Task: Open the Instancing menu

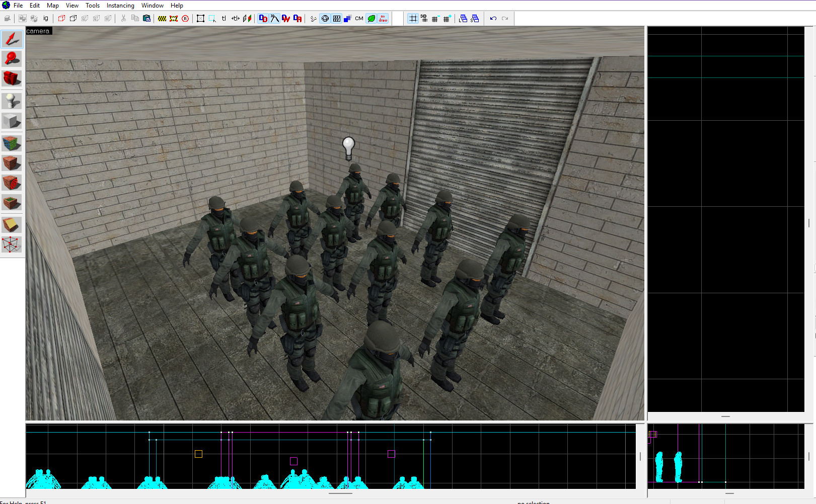Action: tap(120, 6)
